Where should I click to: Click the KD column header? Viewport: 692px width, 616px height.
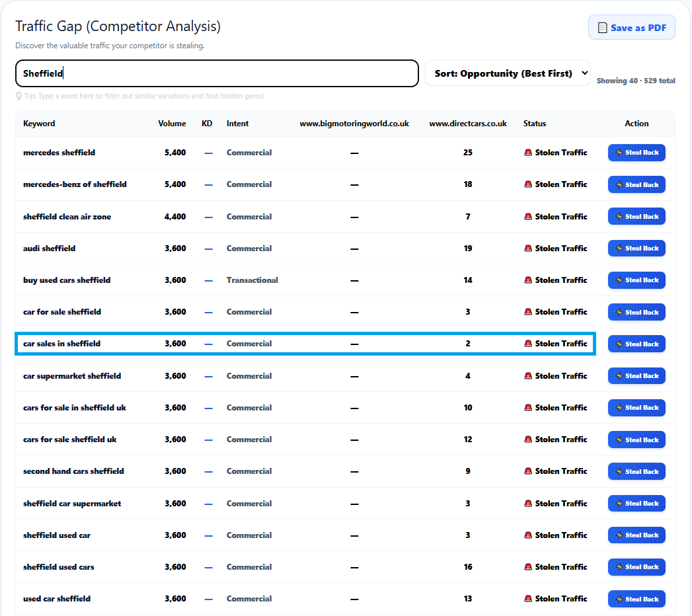coord(207,124)
